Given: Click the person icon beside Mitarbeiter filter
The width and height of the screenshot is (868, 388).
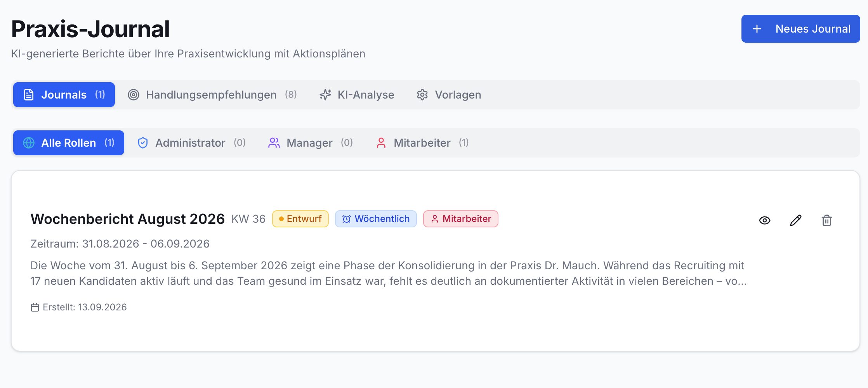Looking at the screenshot, I should (x=381, y=143).
